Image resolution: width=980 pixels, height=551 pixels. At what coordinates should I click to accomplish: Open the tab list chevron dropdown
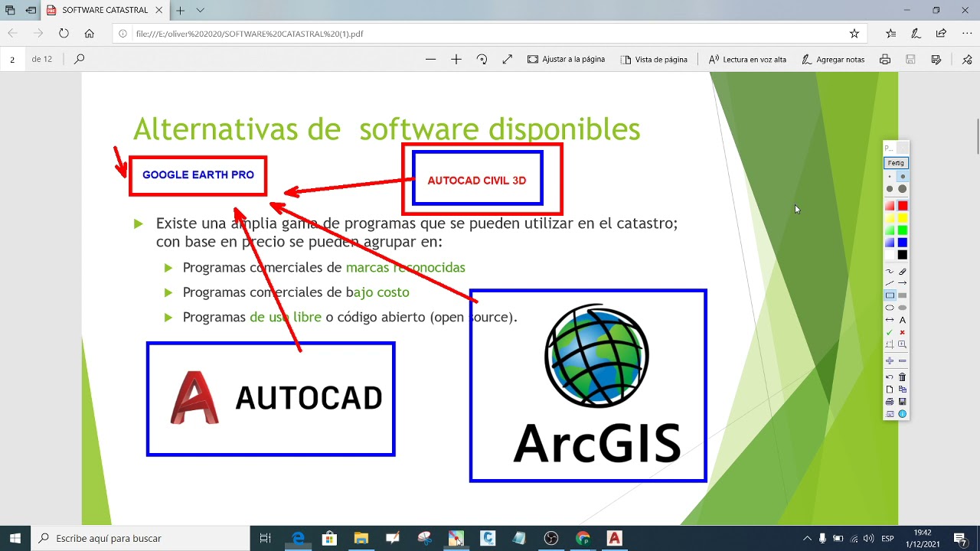[x=200, y=11]
